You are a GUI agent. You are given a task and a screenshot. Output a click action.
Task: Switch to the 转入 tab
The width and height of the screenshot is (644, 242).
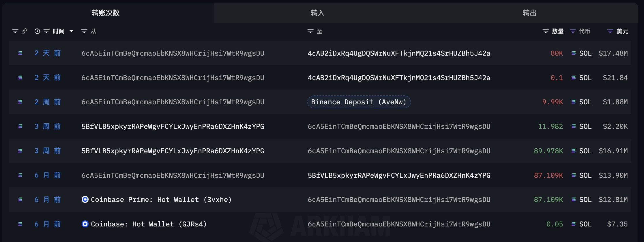(x=317, y=13)
